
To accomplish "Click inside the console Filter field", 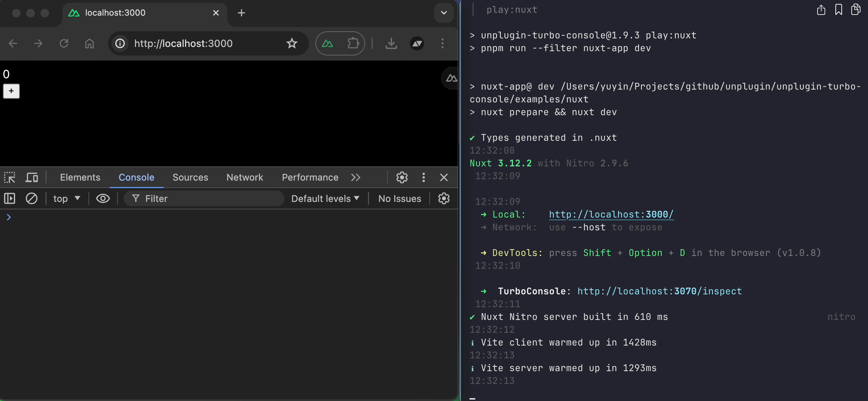I will click(x=204, y=198).
